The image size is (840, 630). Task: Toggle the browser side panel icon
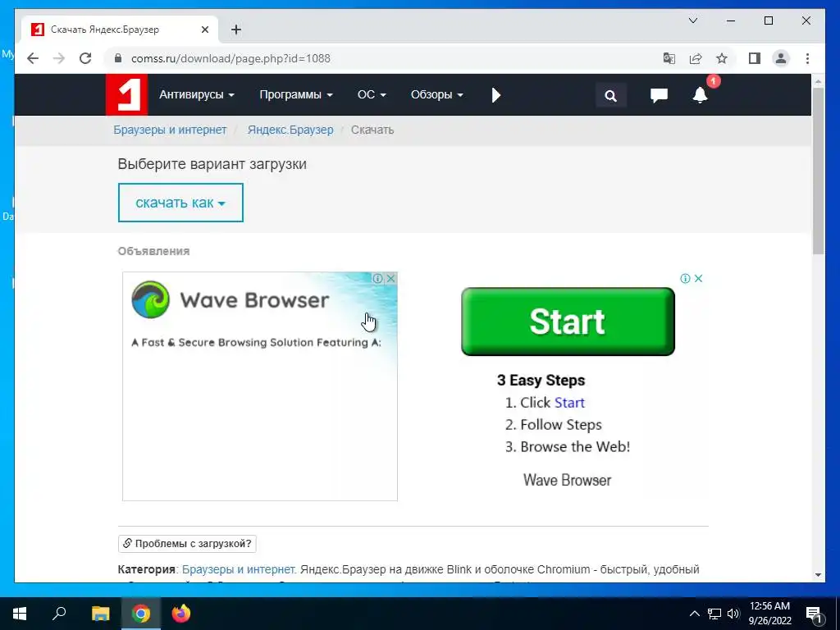click(755, 58)
